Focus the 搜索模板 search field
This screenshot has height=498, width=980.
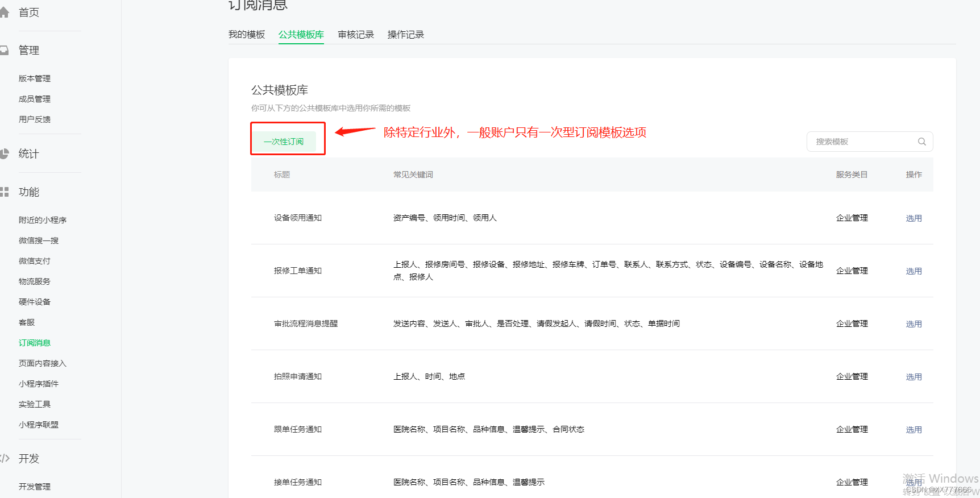coord(870,142)
